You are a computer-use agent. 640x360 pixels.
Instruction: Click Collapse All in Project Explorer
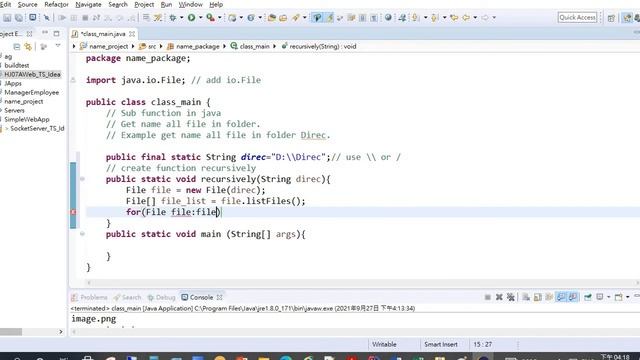pyautogui.click(x=17, y=47)
